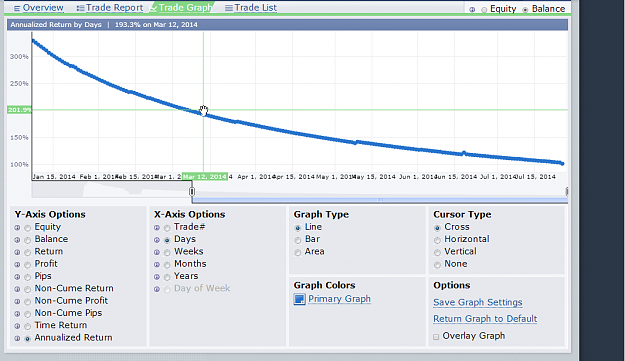
Task: Set graph type to Area
Action: 298,253
